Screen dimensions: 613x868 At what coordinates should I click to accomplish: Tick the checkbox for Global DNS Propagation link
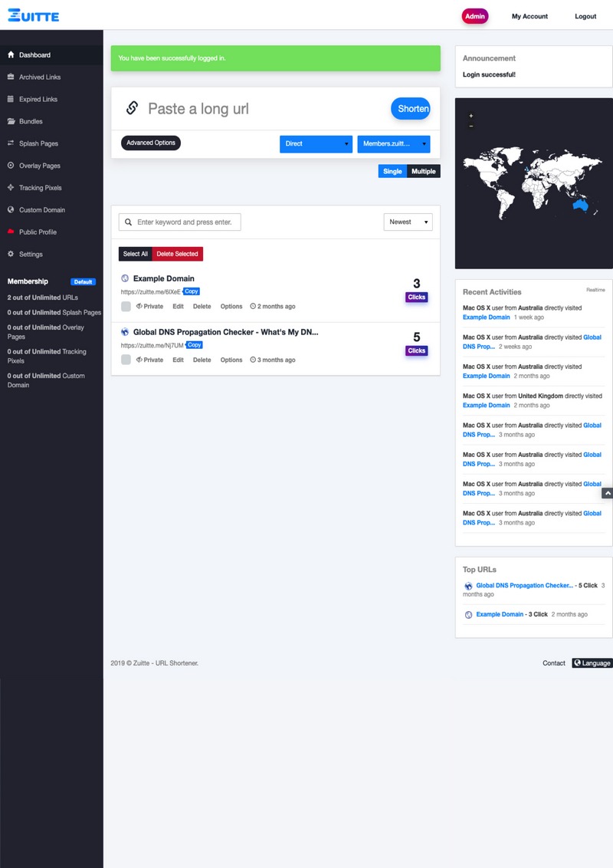[x=126, y=360]
